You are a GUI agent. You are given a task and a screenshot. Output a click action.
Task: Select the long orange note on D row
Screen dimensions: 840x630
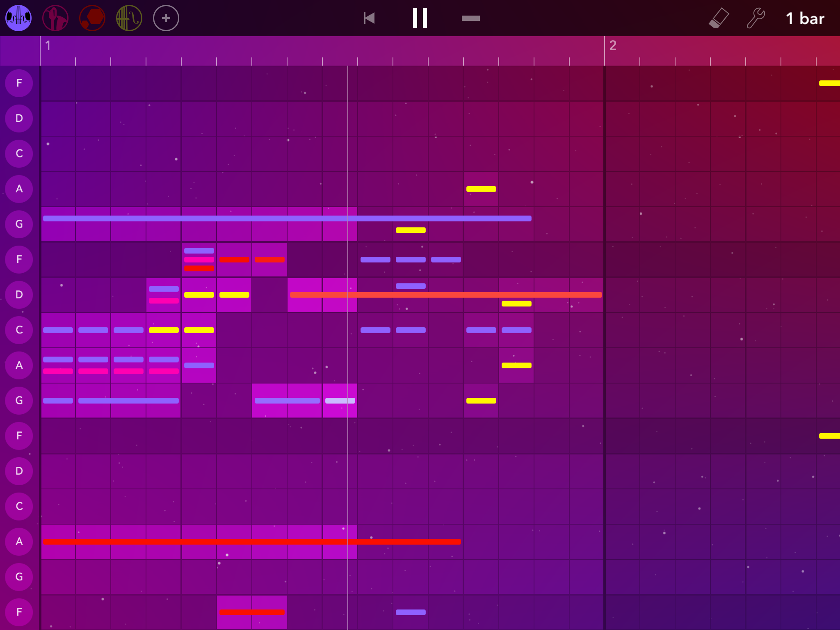tap(446, 294)
